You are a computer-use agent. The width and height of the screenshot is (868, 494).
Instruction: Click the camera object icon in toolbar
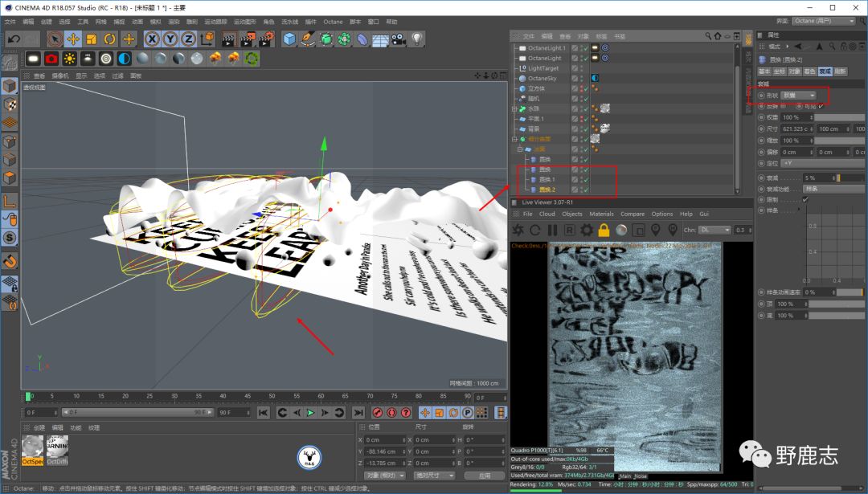(399, 39)
